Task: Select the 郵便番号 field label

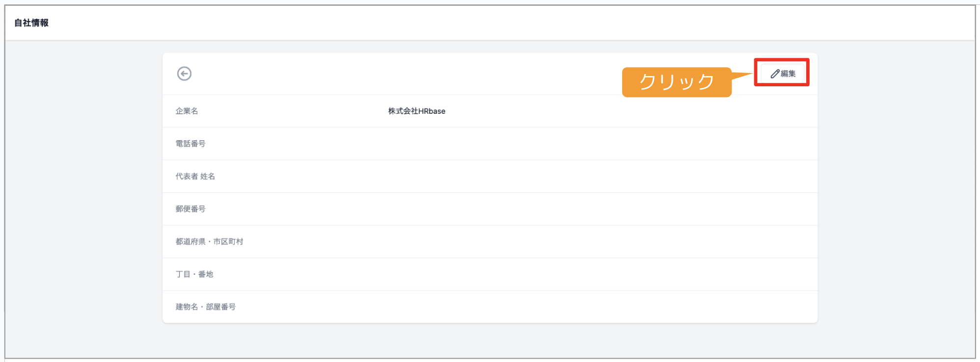Action: [190, 209]
